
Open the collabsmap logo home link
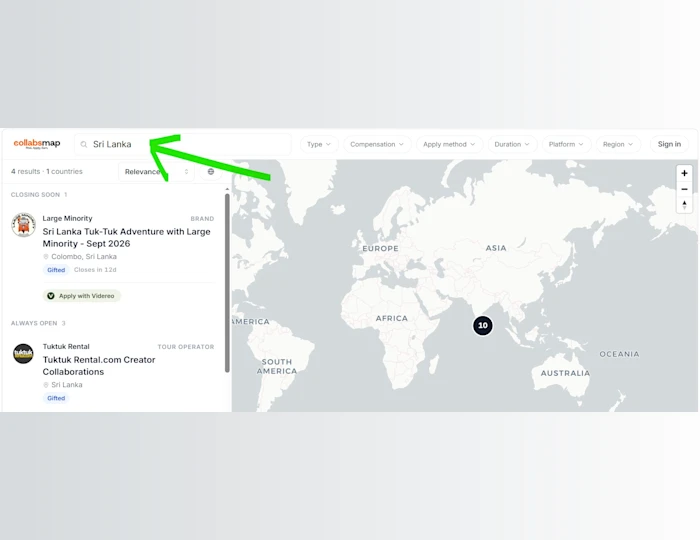pos(37,144)
